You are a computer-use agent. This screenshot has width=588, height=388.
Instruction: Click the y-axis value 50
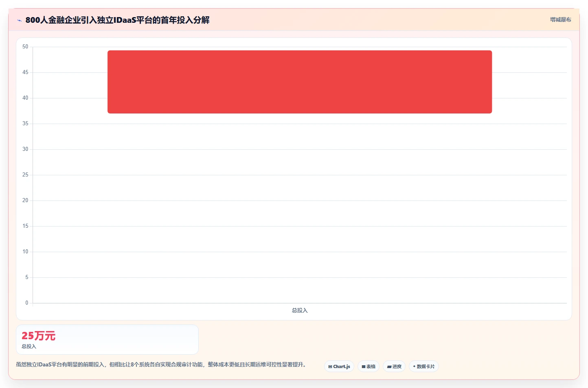pos(25,47)
